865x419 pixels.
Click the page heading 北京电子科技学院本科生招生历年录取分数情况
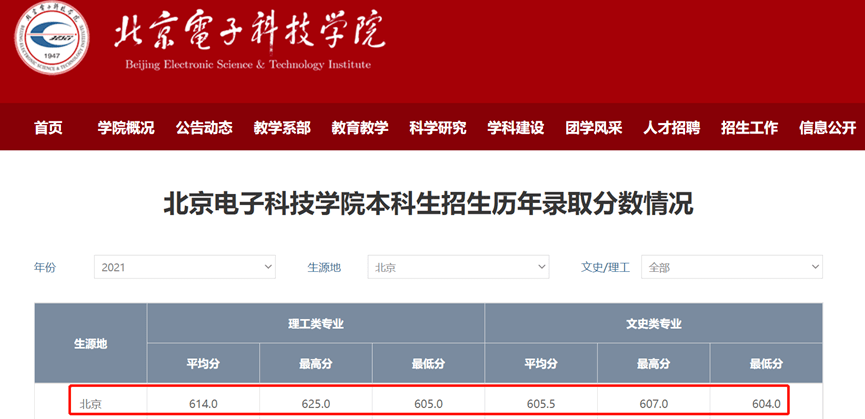point(428,205)
